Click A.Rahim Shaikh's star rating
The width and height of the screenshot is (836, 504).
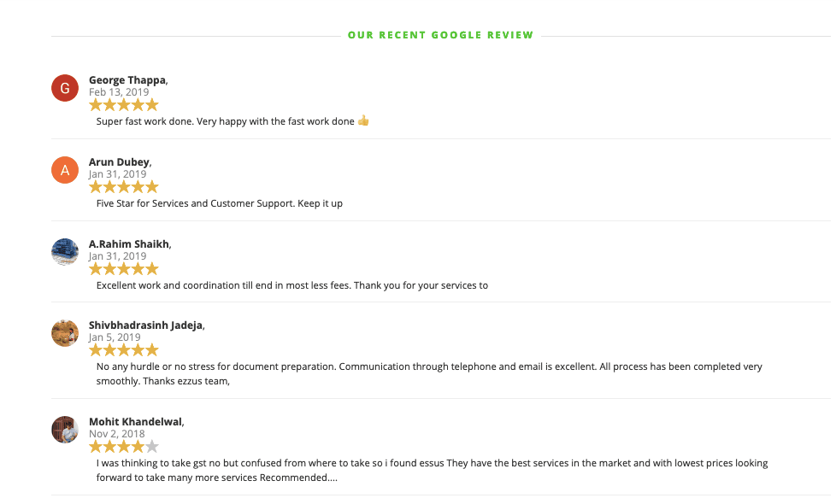[x=124, y=269]
